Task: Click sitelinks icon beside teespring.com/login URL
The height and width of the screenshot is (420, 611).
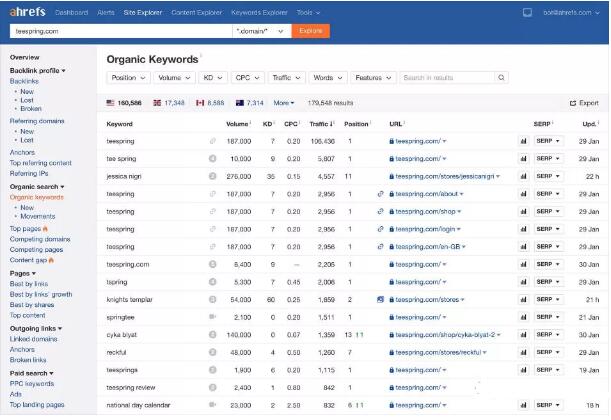Action: tap(380, 229)
